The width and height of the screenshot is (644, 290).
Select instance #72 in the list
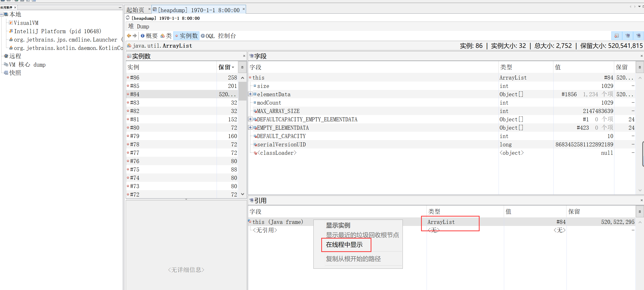pos(182,195)
